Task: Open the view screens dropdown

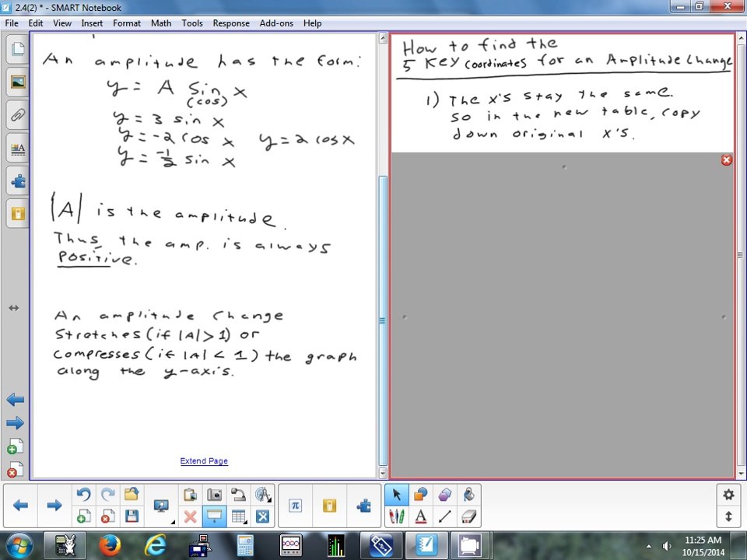Action: pos(162,506)
